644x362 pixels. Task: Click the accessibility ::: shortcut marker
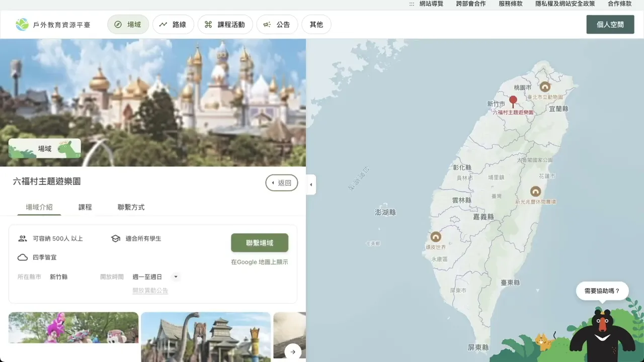click(412, 4)
